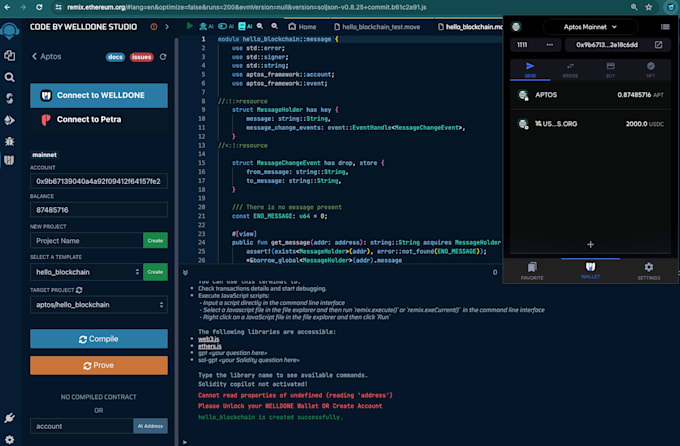Open the ethers.js link in terminal

[x=210, y=346]
